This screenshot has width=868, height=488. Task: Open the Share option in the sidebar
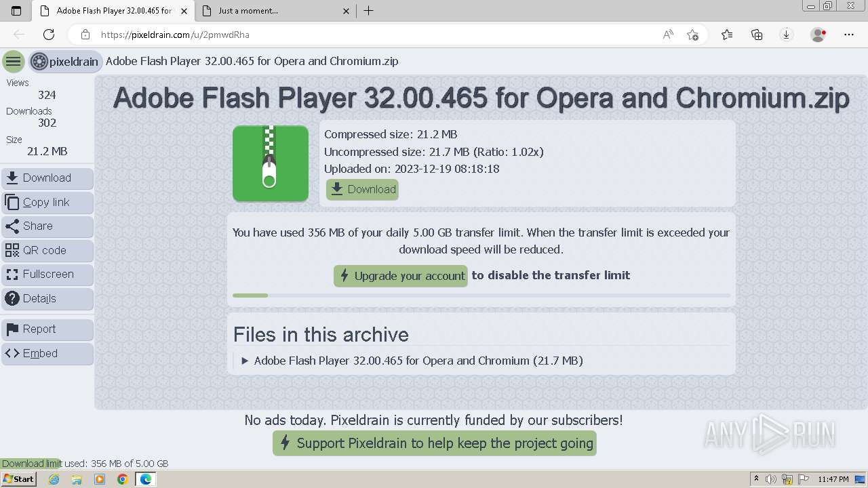pos(47,226)
